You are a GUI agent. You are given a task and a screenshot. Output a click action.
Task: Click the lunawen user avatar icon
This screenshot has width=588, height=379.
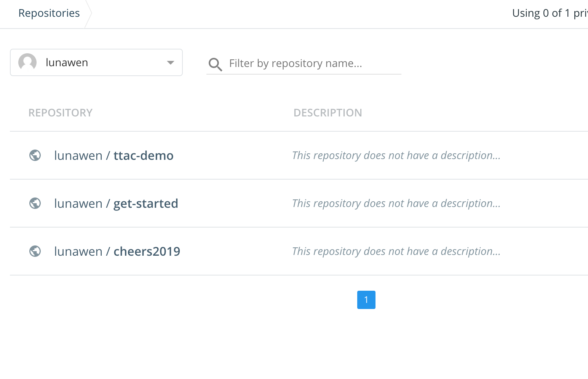pyautogui.click(x=27, y=62)
